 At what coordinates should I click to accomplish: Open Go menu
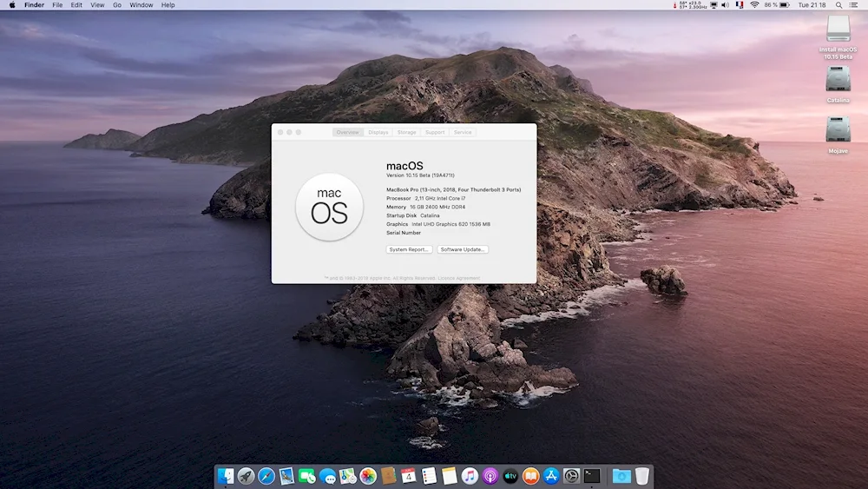117,5
